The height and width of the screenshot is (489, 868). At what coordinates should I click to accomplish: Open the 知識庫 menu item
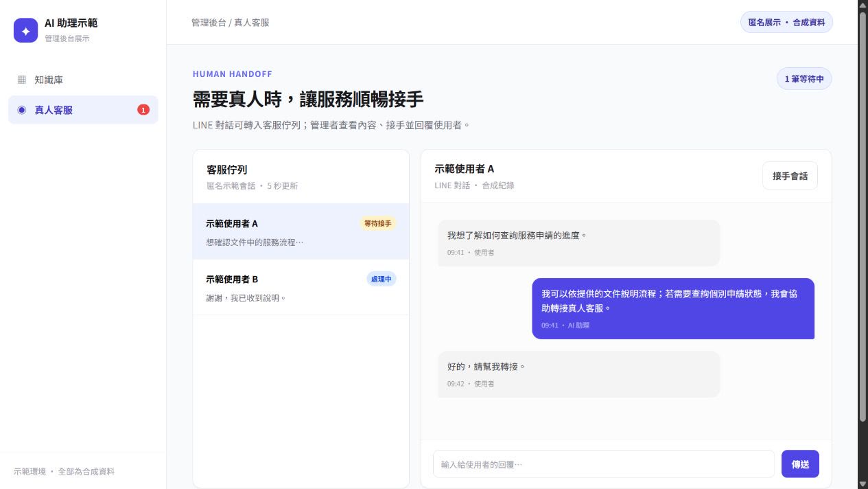(x=83, y=80)
